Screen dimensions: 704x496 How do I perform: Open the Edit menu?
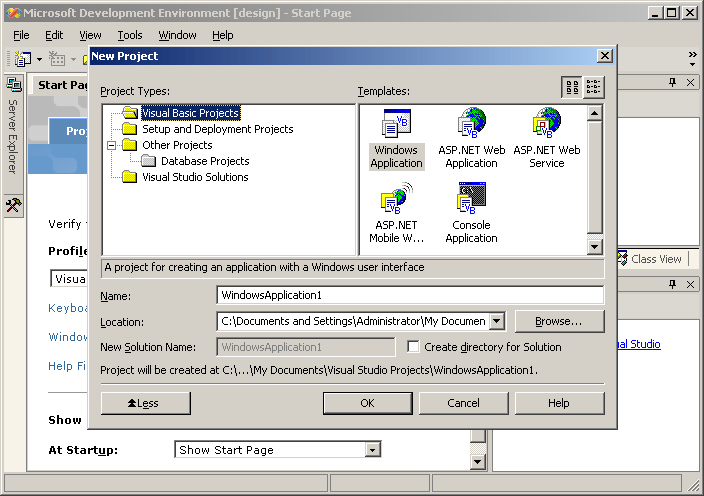click(54, 35)
